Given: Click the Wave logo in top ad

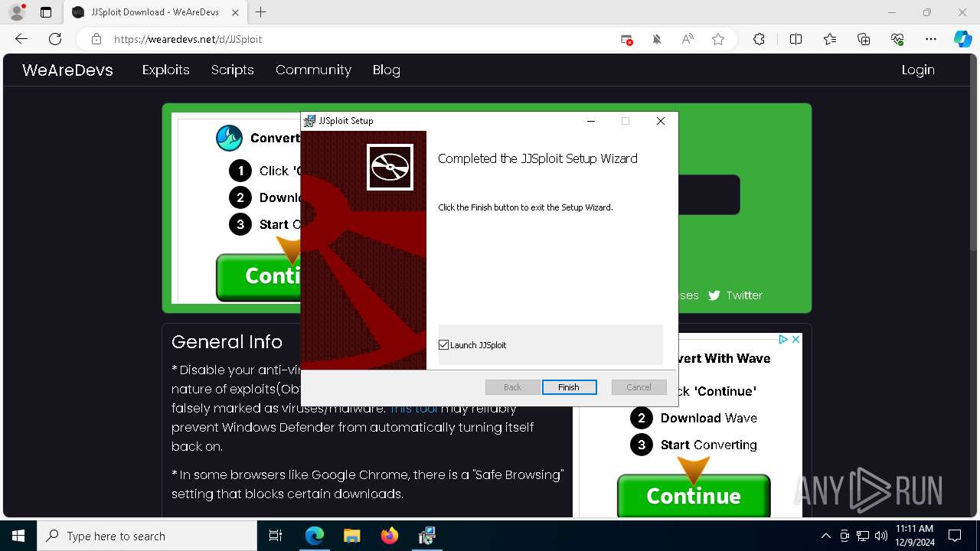Looking at the screenshot, I should [x=229, y=138].
